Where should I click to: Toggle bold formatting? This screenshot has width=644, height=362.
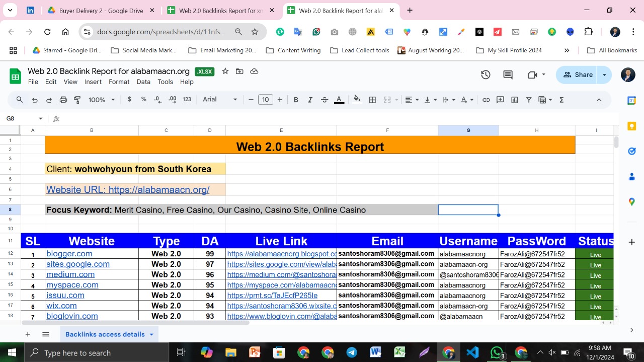pos(296,100)
